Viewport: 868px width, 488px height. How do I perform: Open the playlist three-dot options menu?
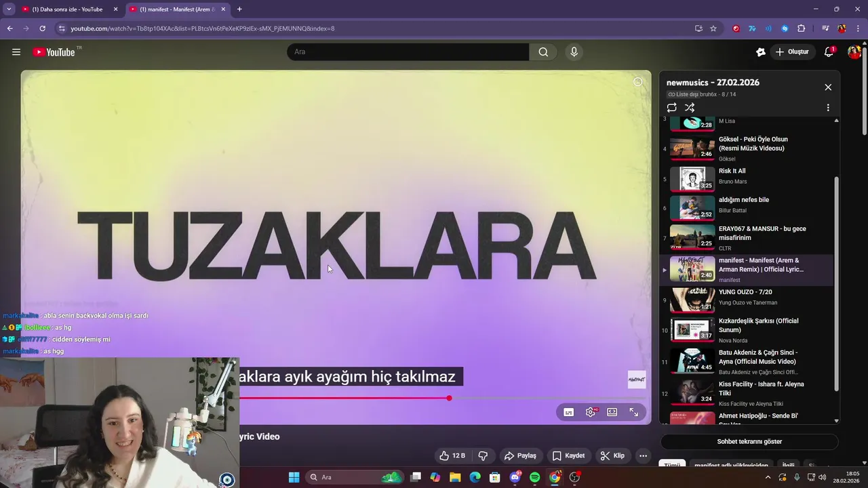point(828,108)
